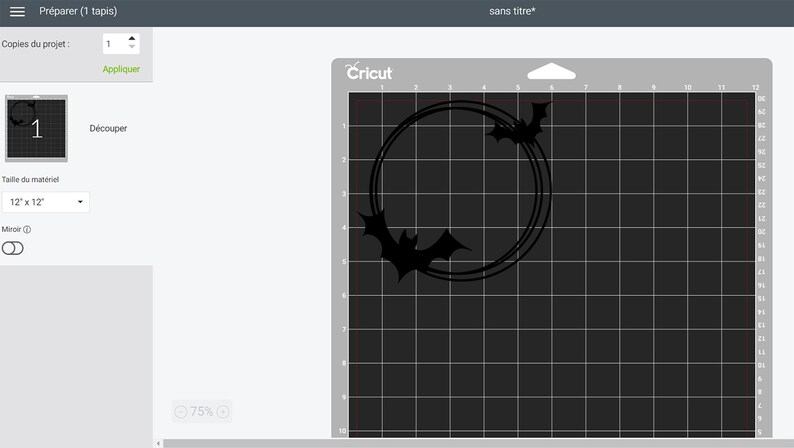Click the Miroir info icon
Screen dimensions: 794x448
click(x=27, y=229)
